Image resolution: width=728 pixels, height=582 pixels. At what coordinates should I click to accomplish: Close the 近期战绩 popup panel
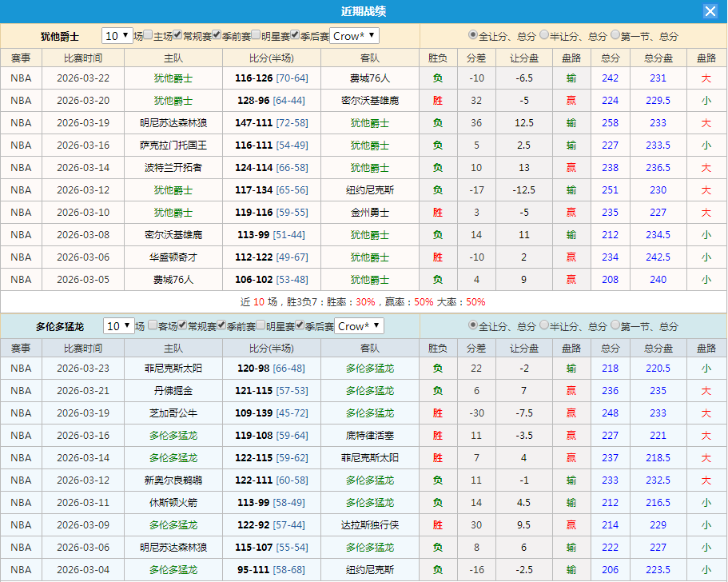click(x=712, y=11)
